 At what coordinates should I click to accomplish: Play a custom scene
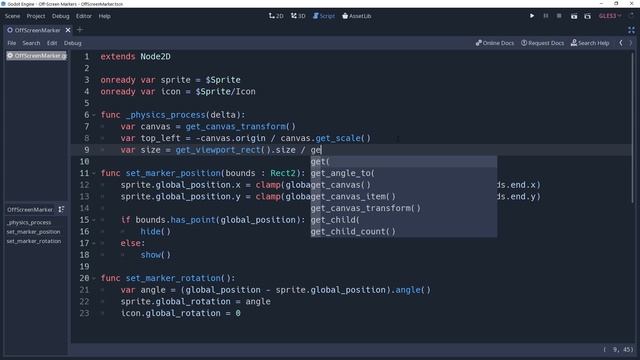(x=587, y=16)
